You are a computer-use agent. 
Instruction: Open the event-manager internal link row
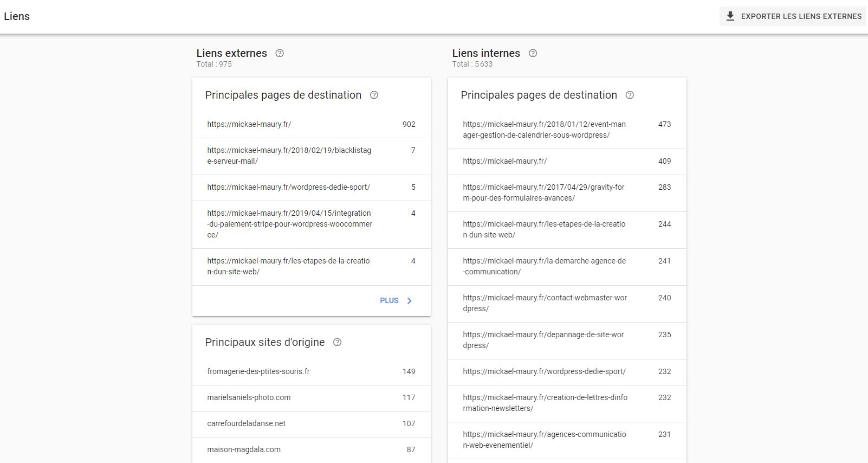click(x=567, y=130)
